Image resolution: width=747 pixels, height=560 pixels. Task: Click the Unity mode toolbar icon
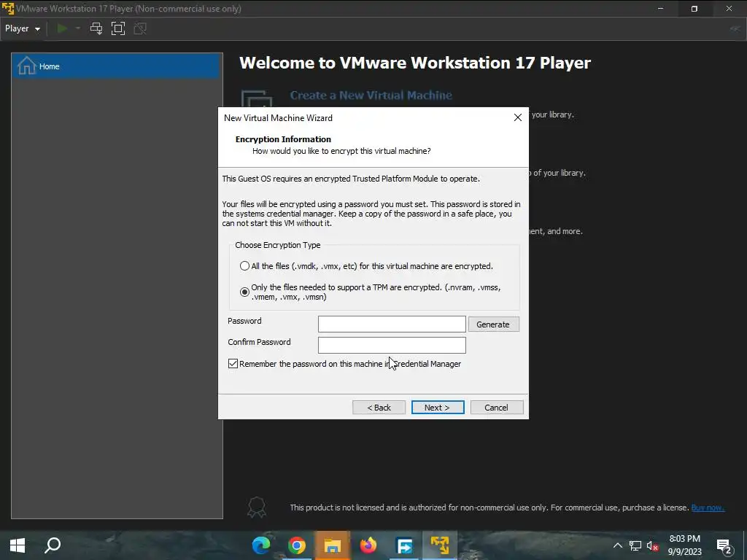click(140, 28)
